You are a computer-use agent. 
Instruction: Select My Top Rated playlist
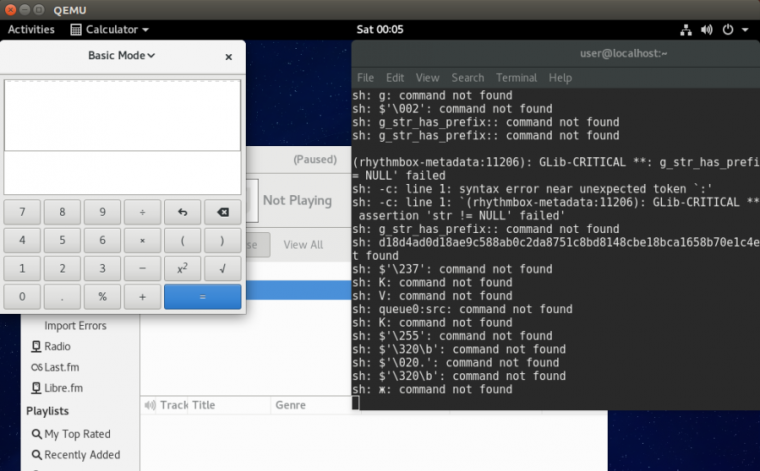tap(71, 434)
